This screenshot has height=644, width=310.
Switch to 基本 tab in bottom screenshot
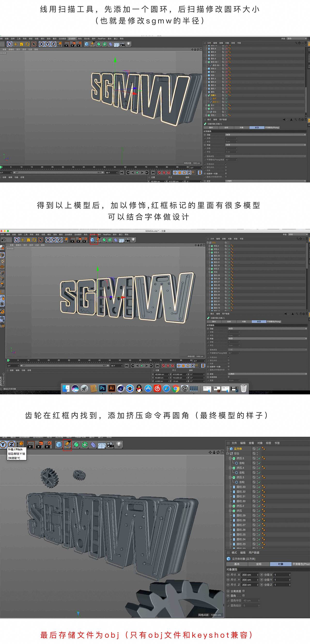237,564
